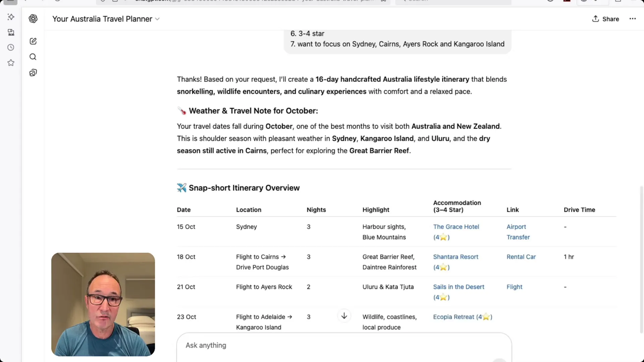Click the Date column header
Viewport: 644px width, 362px height.
[183, 210]
